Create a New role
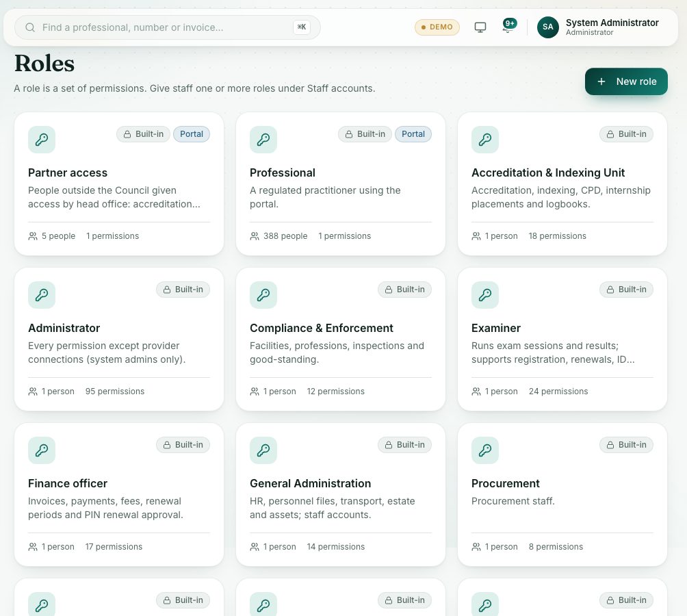Image resolution: width=687 pixels, height=616 pixels. (626, 81)
